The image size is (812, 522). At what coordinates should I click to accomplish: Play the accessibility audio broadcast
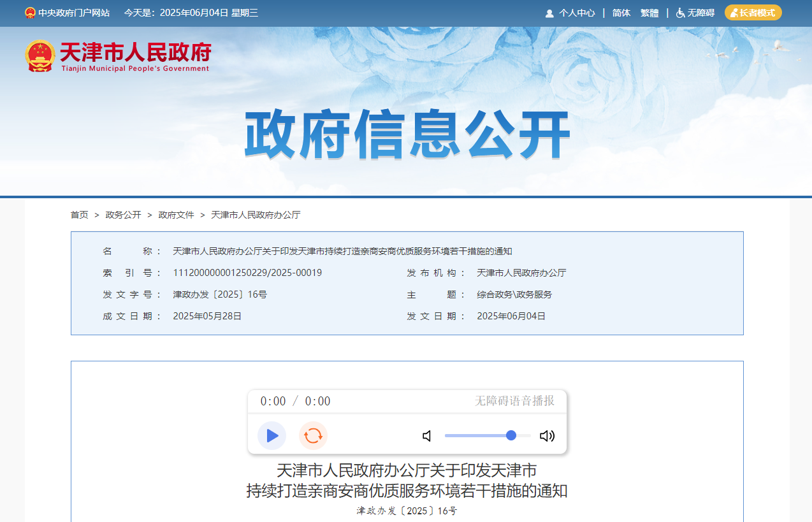click(272, 436)
